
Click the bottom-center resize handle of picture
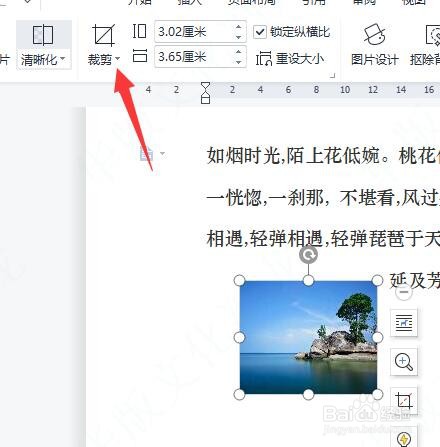pyautogui.click(x=308, y=394)
